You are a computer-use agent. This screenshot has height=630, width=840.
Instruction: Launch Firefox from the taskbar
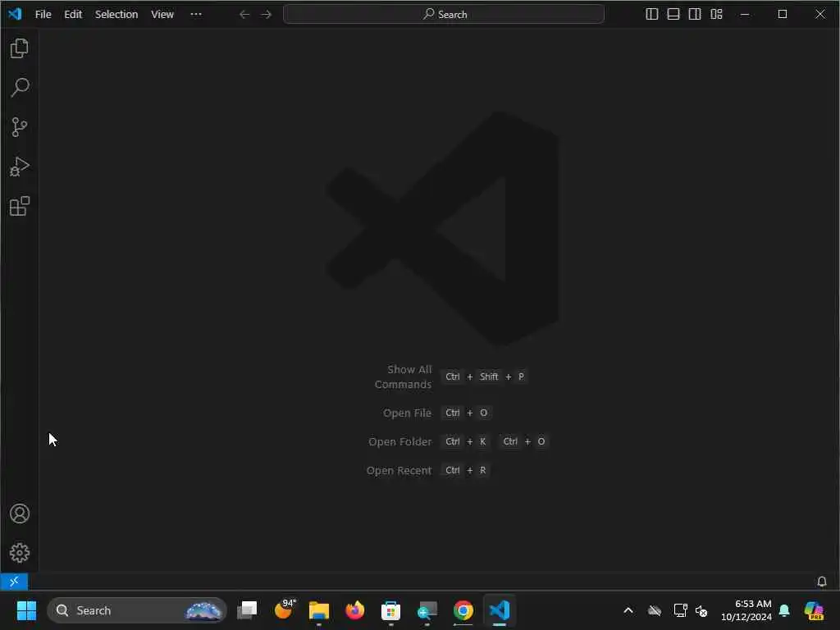point(354,610)
